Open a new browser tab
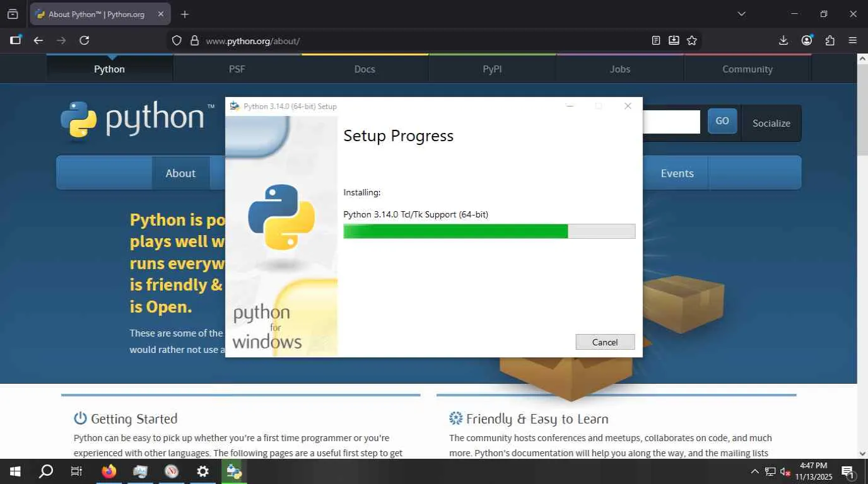Image resolution: width=868 pixels, height=484 pixels. point(184,14)
